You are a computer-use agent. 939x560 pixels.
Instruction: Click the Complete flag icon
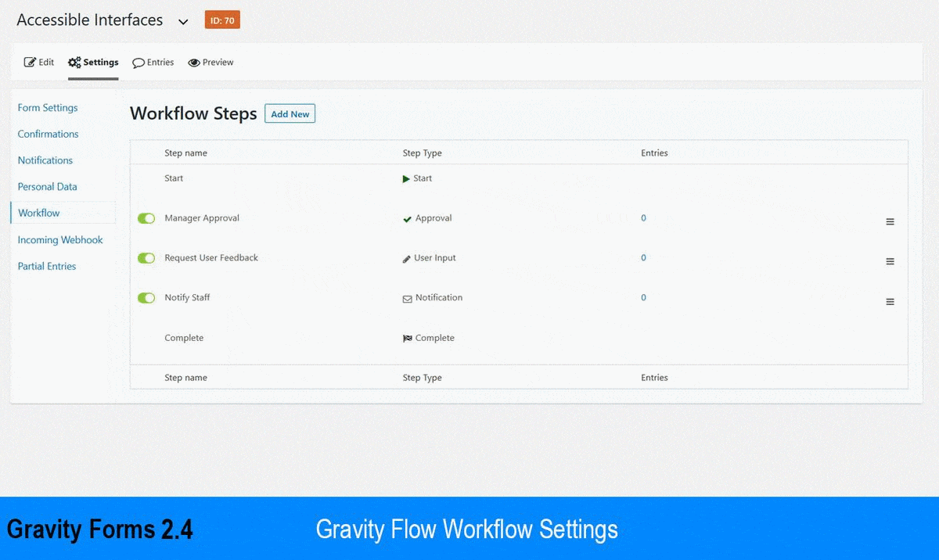pos(407,339)
